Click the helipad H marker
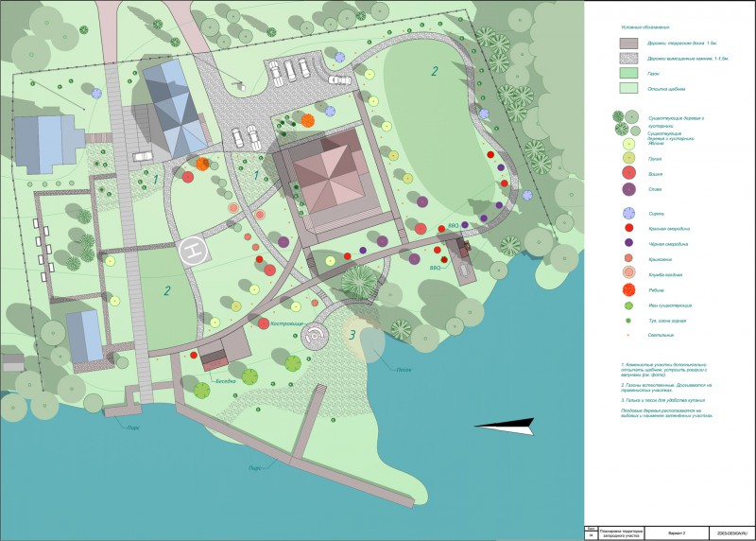This screenshot has height=541, width=756. point(193,252)
